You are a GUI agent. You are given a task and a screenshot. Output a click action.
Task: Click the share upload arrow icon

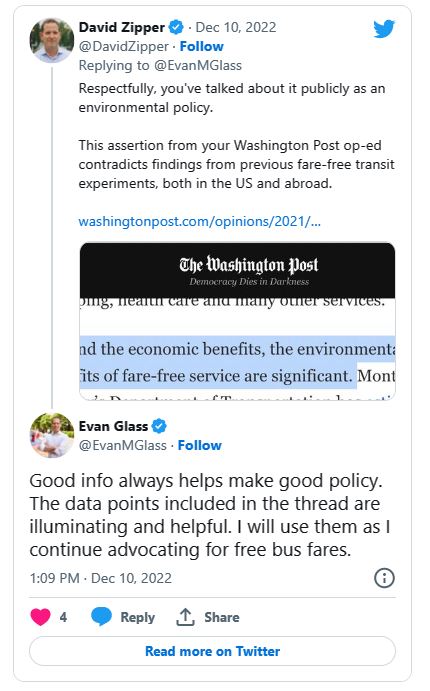coord(185,617)
